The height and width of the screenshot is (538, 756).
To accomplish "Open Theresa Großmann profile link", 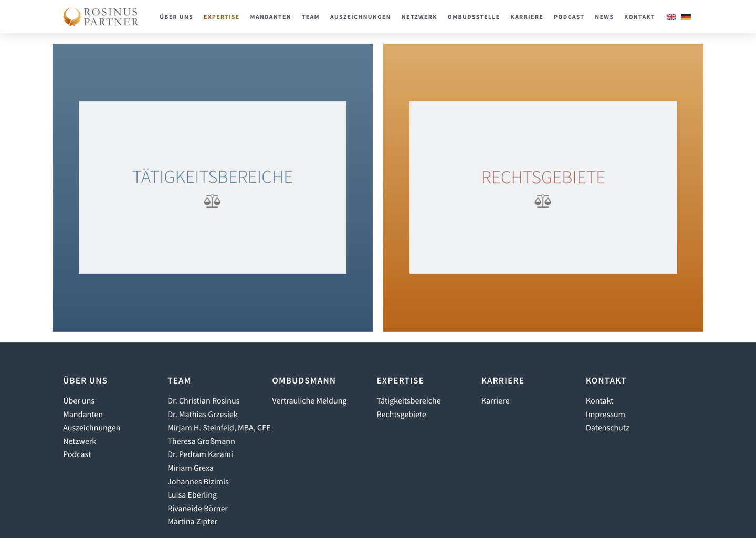I will [x=201, y=441].
